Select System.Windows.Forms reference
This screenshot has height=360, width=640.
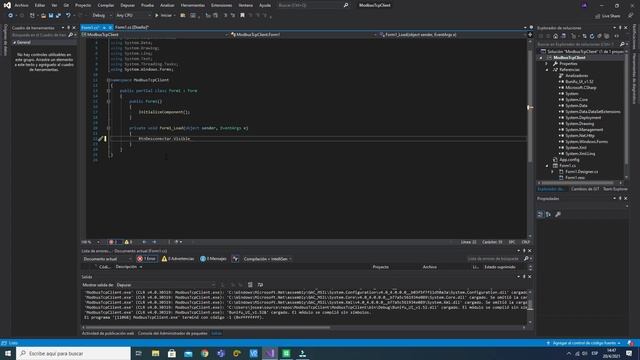(x=586, y=142)
